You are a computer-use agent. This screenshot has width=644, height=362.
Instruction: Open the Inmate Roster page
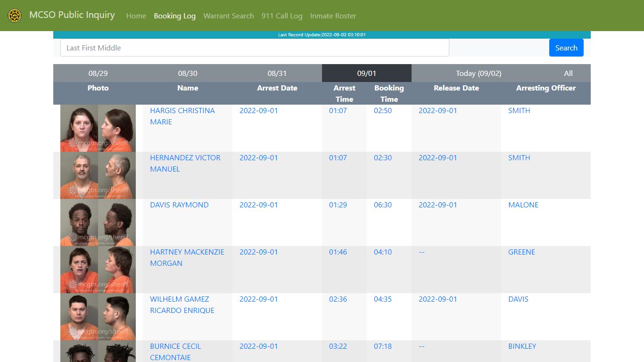tap(333, 16)
